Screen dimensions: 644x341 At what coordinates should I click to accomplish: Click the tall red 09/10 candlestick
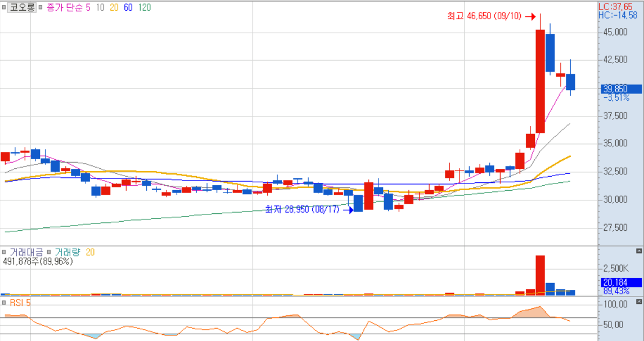[x=540, y=82]
